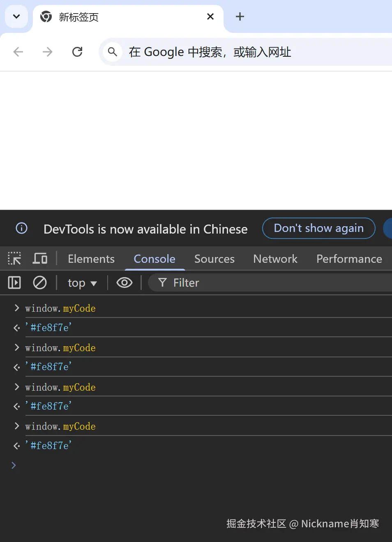The image size is (392, 542).
Task: Click the Don't show again button
Action: click(318, 228)
